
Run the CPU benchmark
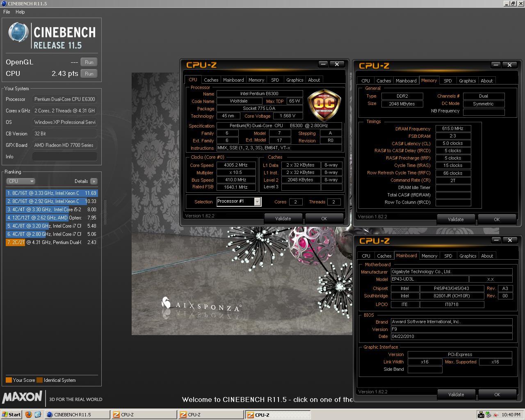click(89, 73)
